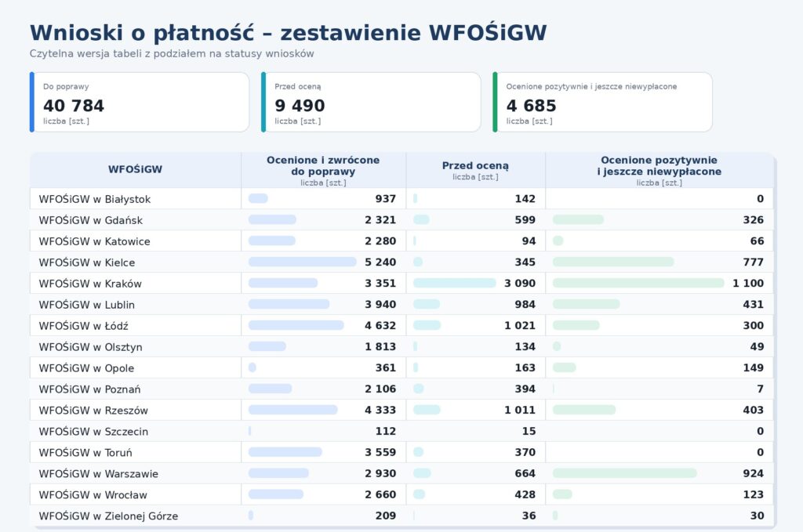Image resolution: width=803 pixels, height=532 pixels.
Task: Click value 149 in Opole row
Action: 754,367
